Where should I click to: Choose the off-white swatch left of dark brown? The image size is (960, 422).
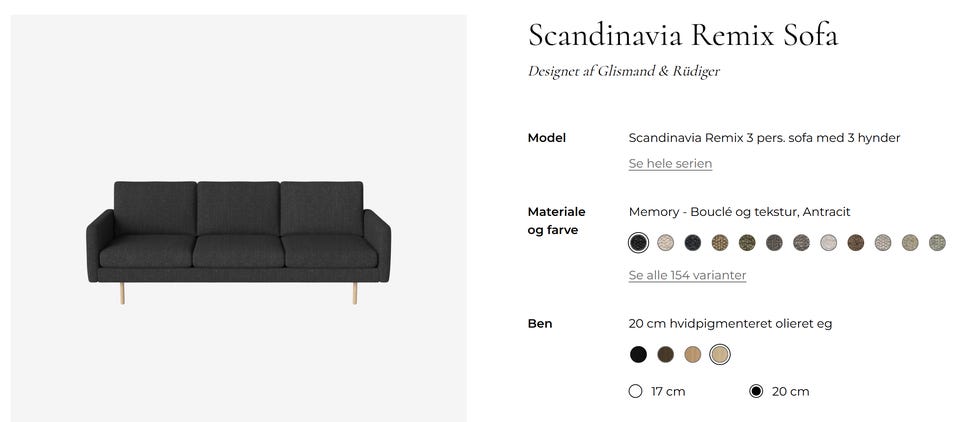point(828,242)
